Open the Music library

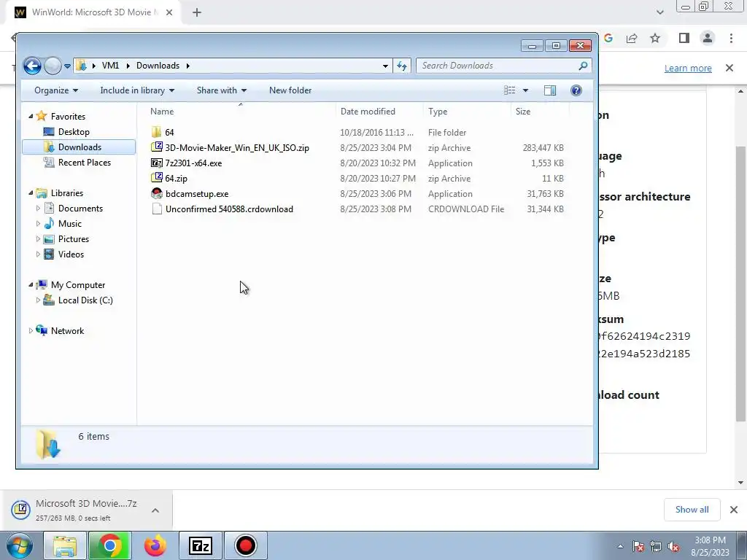click(69, 223)
